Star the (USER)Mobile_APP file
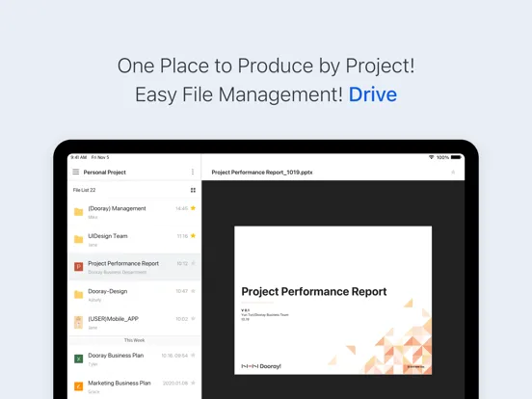532x399 pixels. (x=193, y=319)
